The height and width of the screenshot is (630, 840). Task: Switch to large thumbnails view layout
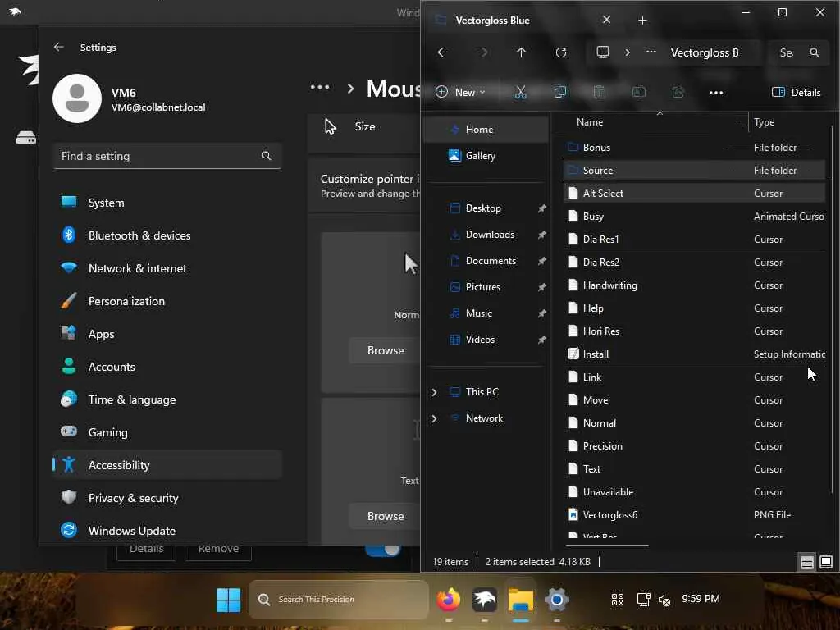[826, 562]
